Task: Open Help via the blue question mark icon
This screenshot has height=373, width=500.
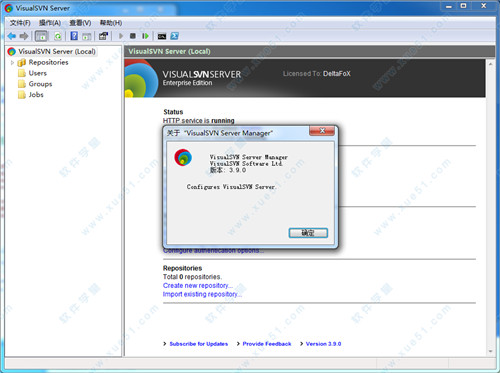Action: (x=74, y=36)
